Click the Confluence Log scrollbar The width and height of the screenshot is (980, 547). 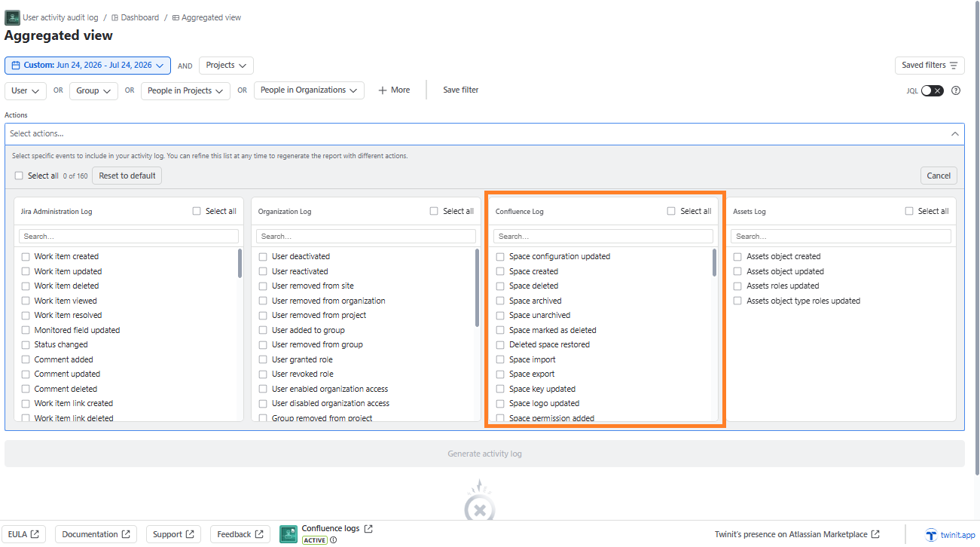click(x=715, y=263)
